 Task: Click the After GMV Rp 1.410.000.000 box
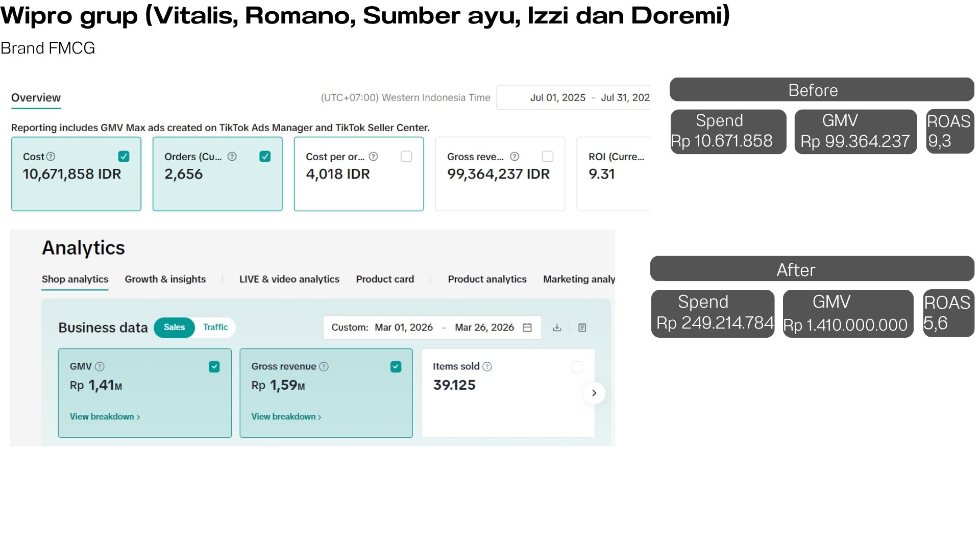coord(848,313)
